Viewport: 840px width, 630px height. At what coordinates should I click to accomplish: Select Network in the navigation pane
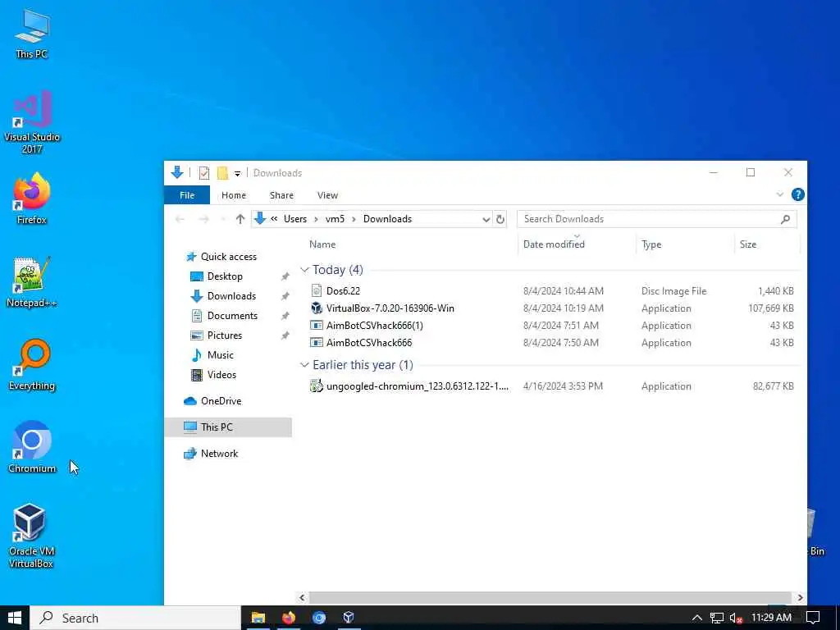[x=219, y=454]
